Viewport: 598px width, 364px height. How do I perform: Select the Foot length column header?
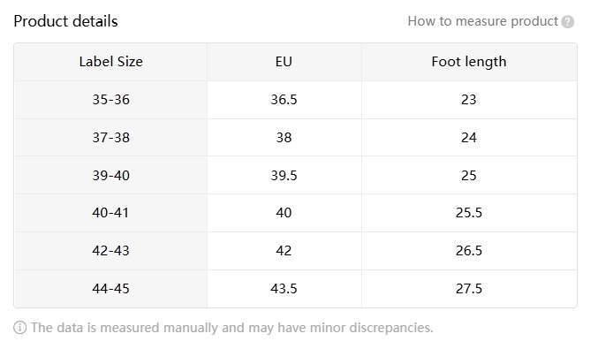click(468, 62)
